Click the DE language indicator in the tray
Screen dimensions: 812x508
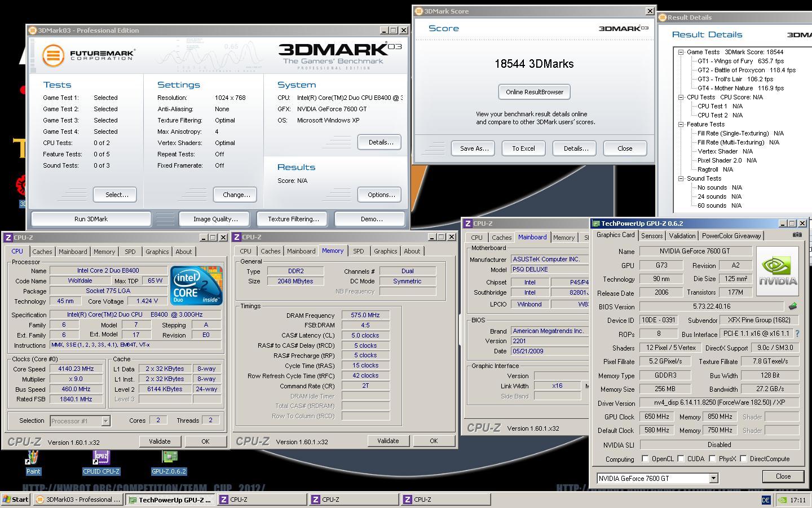point(765,500)
